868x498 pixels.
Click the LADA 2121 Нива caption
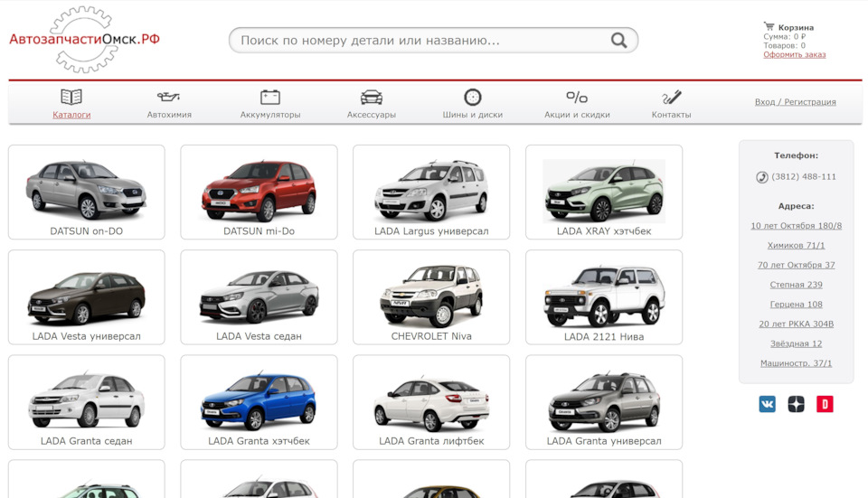[604, 336]
